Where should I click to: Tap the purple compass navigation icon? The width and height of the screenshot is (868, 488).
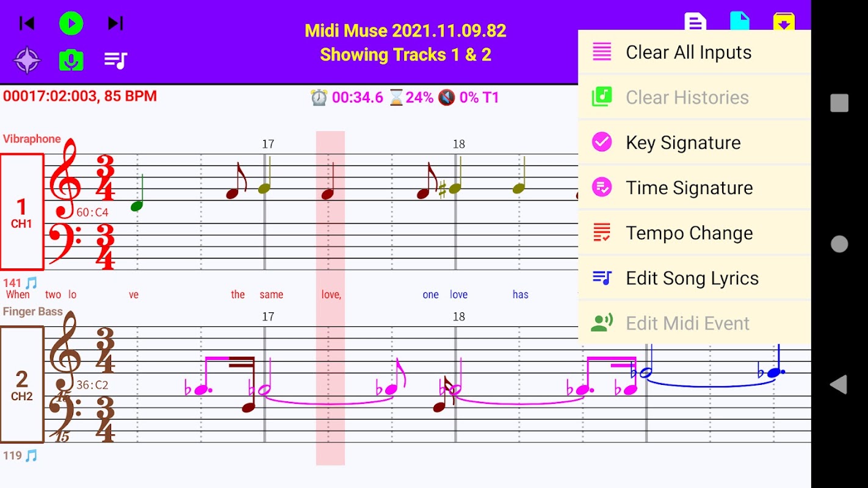point(27,60)
